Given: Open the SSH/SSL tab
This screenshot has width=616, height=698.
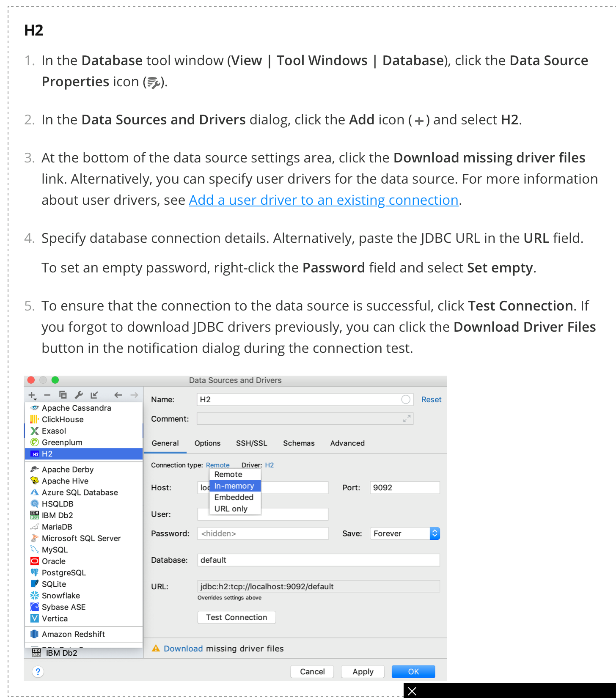Looking at the screenshot, I should pyautogui.click(x=252, y=443).
